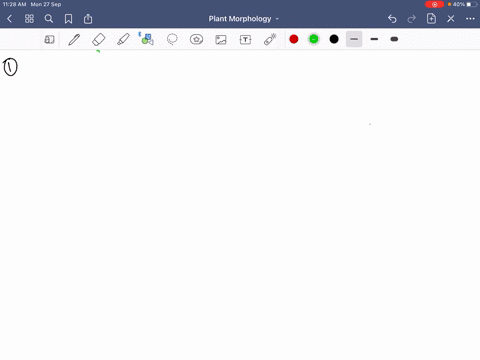This screenshot has width=480, height=360.
Task: Open the more options ellipsis menu
Action: tap(470, 19)
